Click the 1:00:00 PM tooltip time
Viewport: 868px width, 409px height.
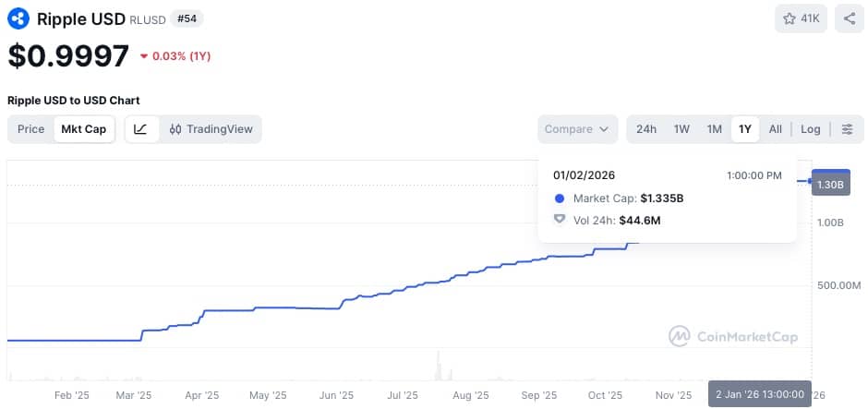[x=754, y=175]
